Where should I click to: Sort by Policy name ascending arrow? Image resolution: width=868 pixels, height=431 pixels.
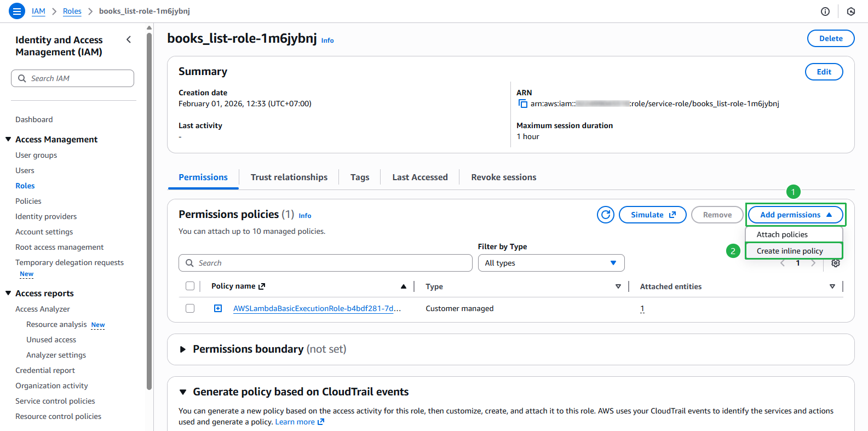click(x=404, y=286)
